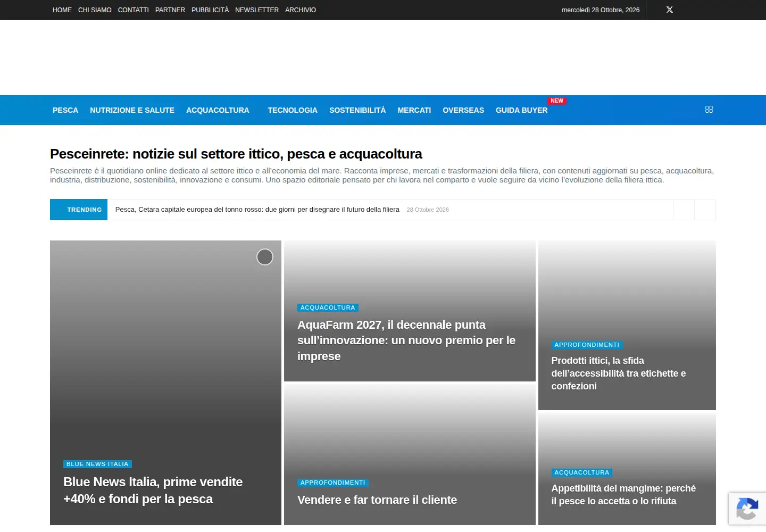The image size is (766, 532).
Task: Open article Vendere e far tornare il cliente
Action: click(x=377, y=500)
